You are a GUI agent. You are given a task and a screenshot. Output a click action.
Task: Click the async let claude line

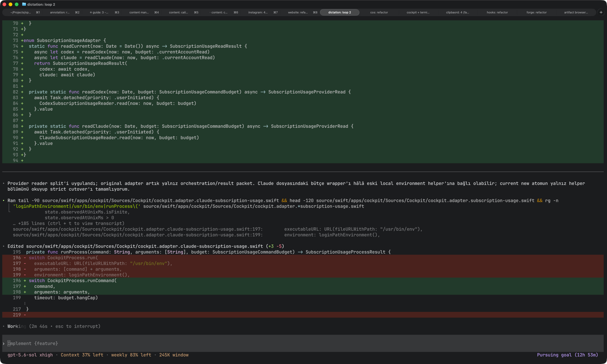tap(124, 58)
